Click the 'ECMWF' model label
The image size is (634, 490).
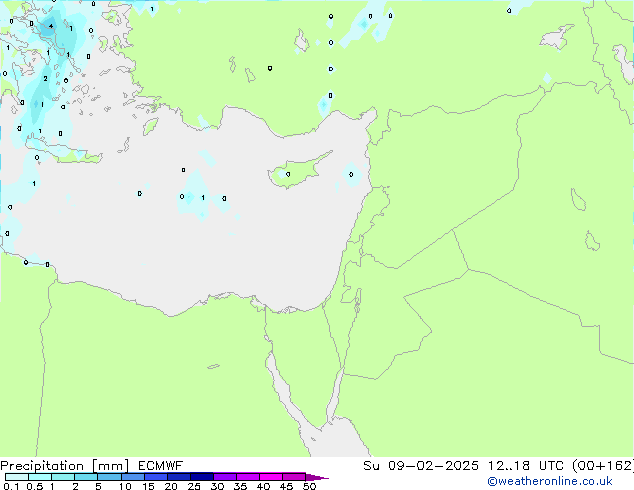161,466
